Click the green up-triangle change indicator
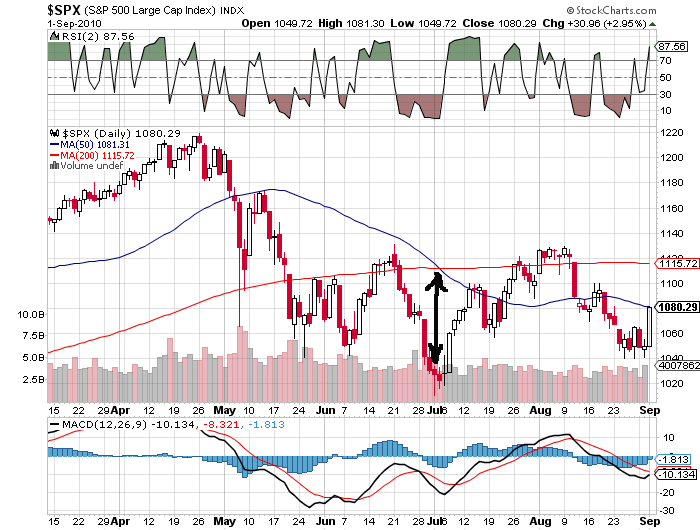The height and width of the screenshot is (530, 700). (x=652, y=24)
